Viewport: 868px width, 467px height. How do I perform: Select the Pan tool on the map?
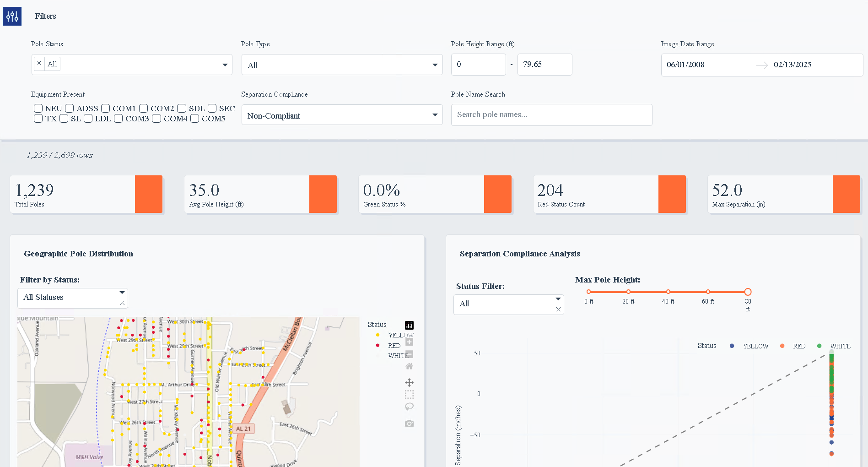click(x=409, y=382)
